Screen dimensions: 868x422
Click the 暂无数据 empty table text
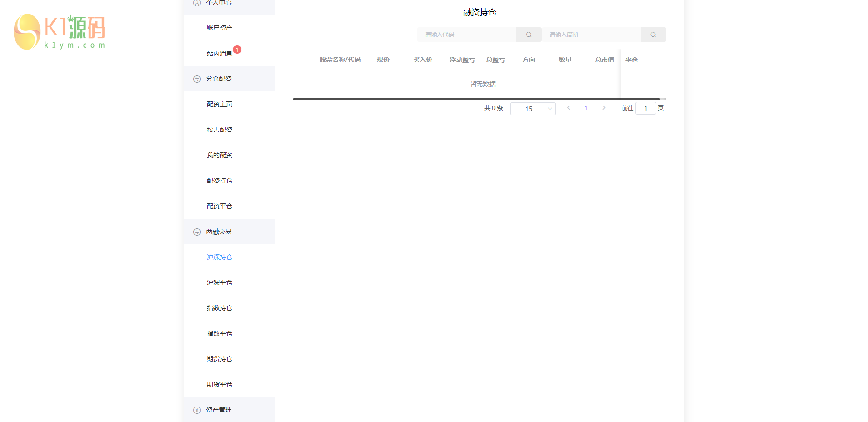(x=482, y=84)
